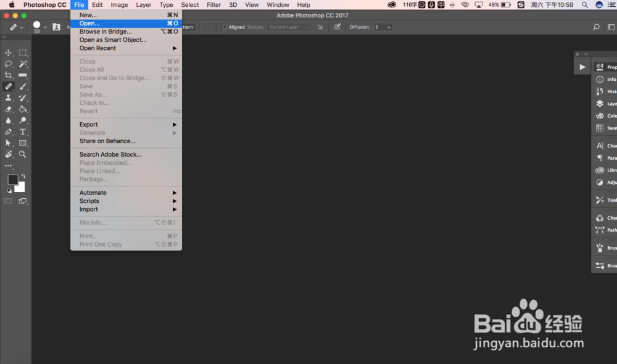
Task: Expand the Import submenu
Action: click(175, 209)
